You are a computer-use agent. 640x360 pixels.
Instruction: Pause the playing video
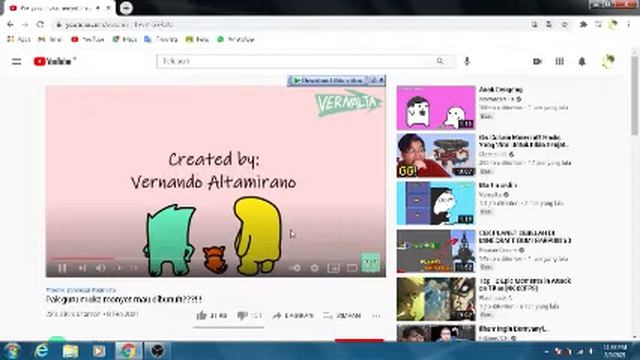tap(62, 268)
